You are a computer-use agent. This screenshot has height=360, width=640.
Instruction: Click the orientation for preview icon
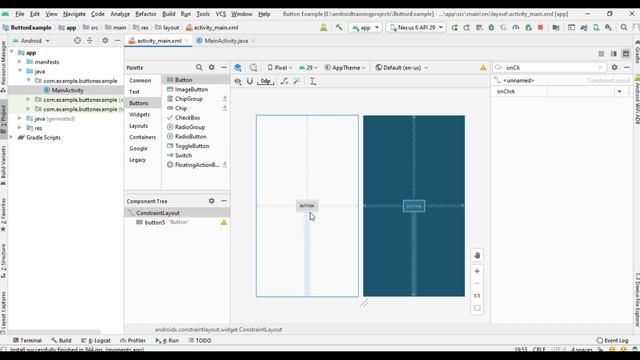point(253,67)
